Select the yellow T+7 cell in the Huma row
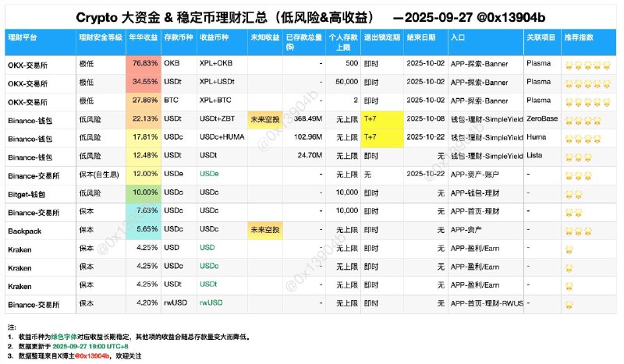The height and width of the screenshot is (364, 624). [382, 138]
